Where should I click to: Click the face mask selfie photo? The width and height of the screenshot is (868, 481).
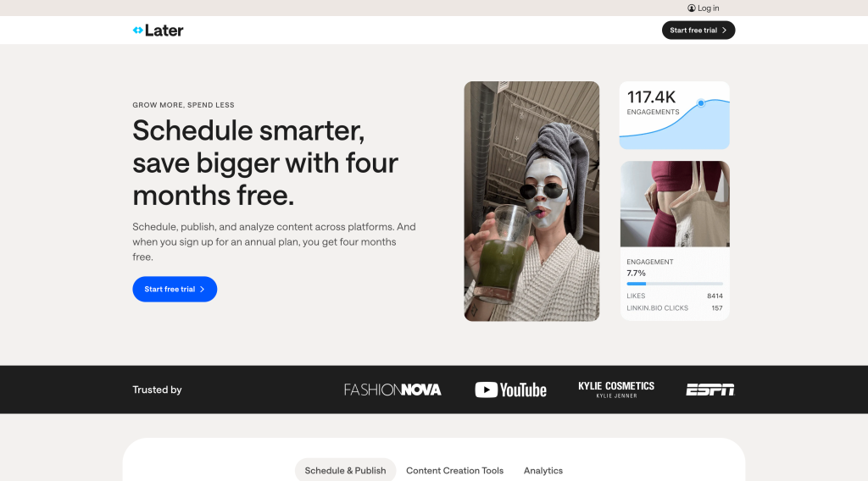(x=531, y=202)
